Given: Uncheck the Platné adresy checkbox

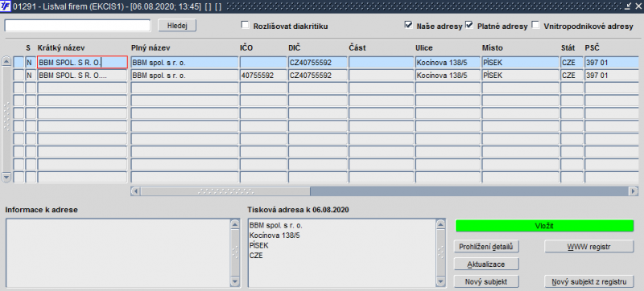Looking at the screenshot, I should (x=469, y=26).
